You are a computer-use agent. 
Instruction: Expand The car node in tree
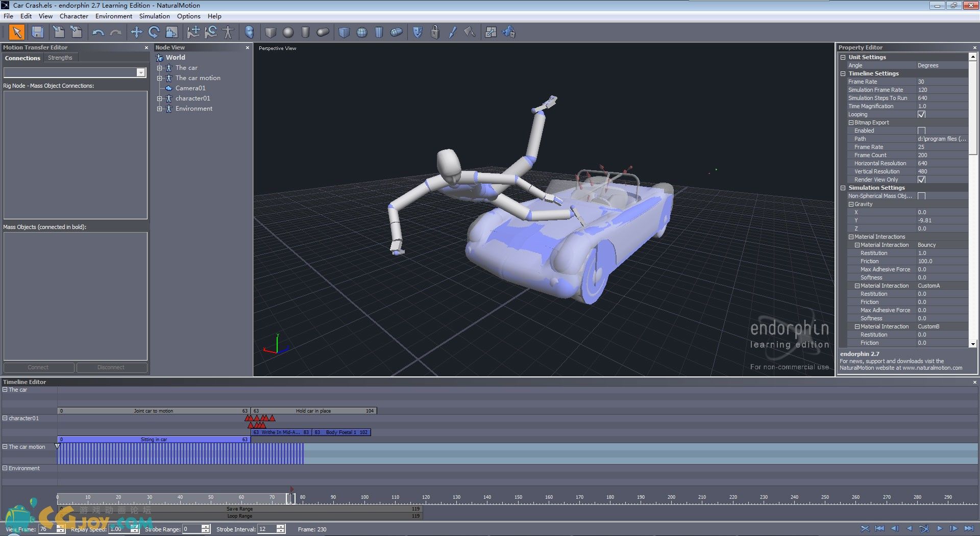(x=159, y=68)
